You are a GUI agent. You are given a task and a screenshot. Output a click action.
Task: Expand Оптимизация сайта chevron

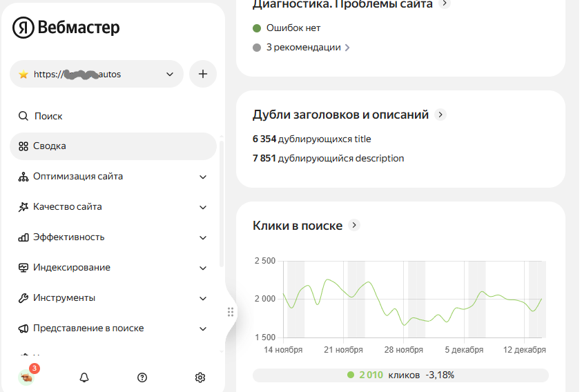tap(203, 177)
